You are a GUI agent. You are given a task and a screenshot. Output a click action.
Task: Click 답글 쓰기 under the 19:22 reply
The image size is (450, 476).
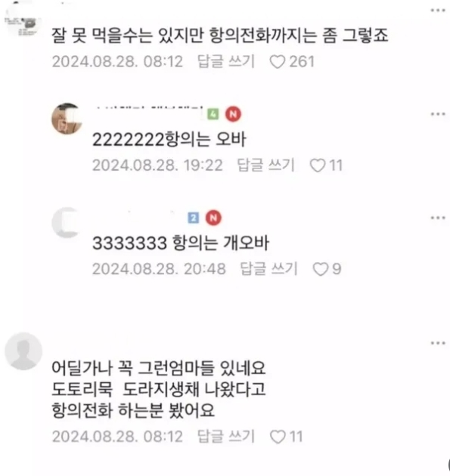click(x=265, y=165)
